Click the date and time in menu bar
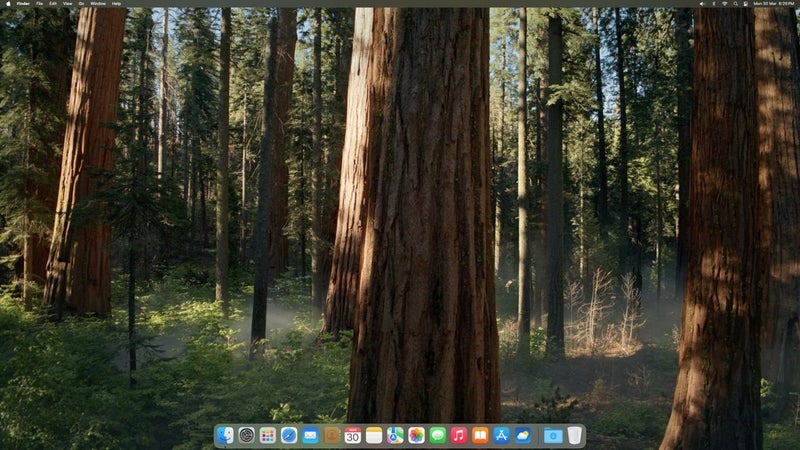 pos(774,4)
